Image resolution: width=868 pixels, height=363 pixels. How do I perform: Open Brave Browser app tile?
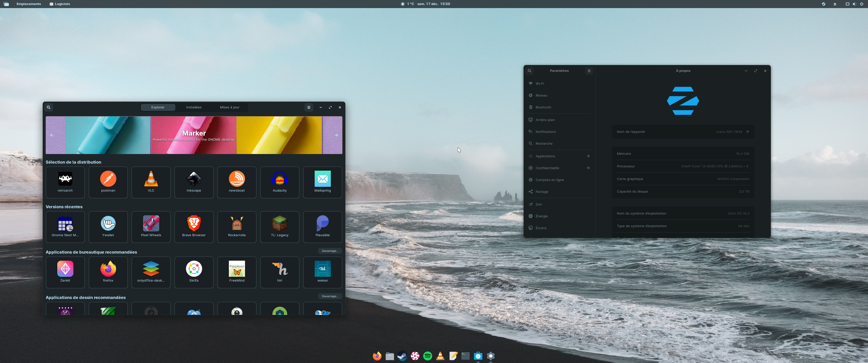click(x=194, y=227)
